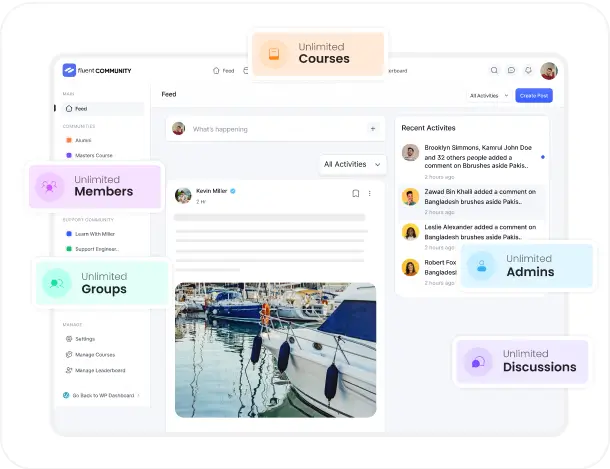Open Brooklyn Simmons recent activity item
Viewport: 610px width, 469px height.
coord(473,161)
